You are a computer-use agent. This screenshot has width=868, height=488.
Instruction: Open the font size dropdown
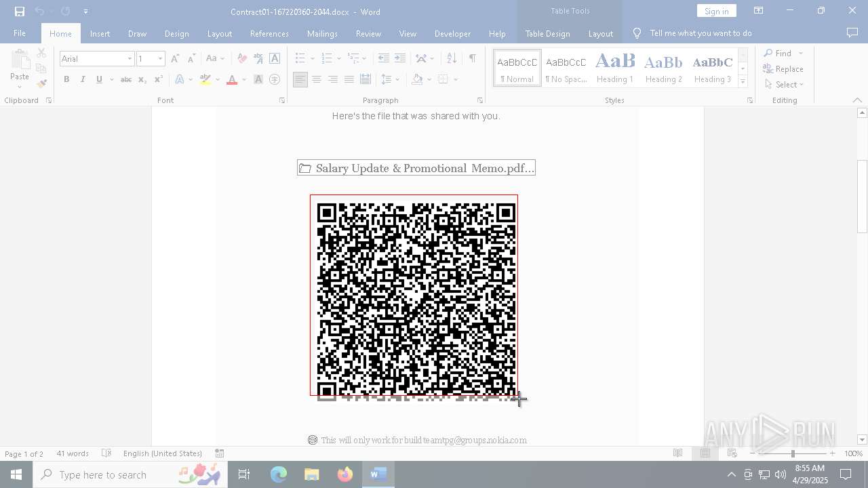coord(161,59)
